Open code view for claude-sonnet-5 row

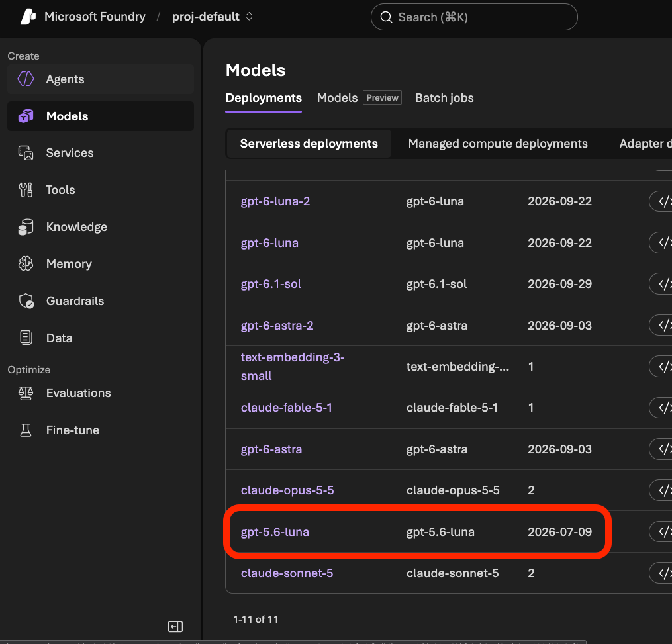661,573
